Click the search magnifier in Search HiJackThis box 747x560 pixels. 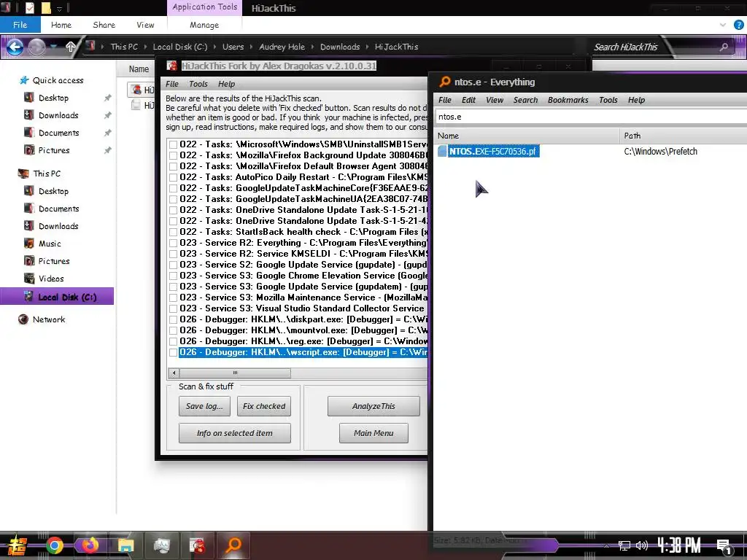(x=724, y=47)
